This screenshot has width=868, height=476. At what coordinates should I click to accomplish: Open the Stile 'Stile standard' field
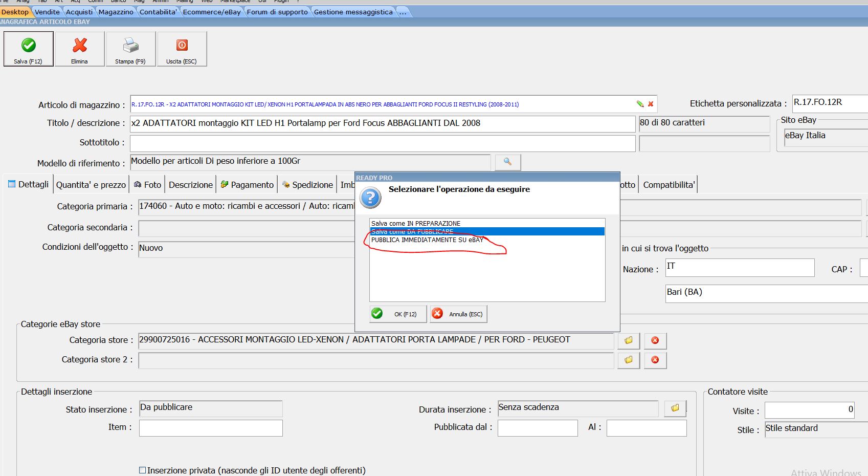(816, 429)
